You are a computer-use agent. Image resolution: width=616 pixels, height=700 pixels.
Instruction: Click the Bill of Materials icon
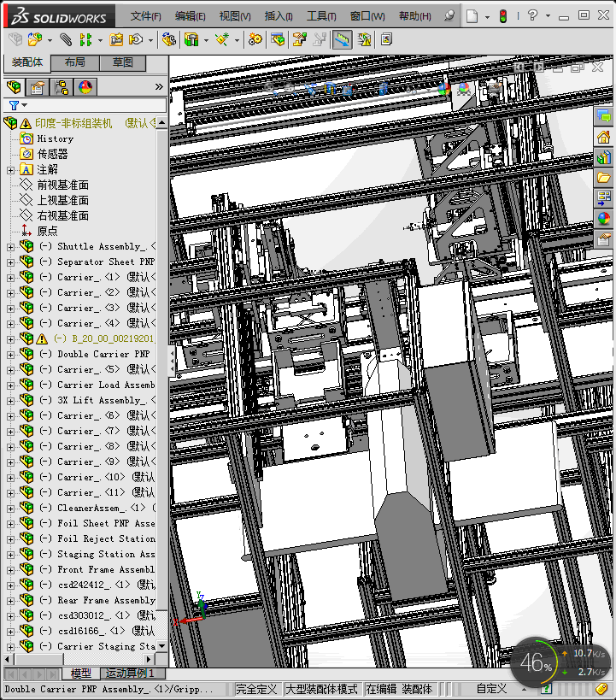click(x=277, y=39)
